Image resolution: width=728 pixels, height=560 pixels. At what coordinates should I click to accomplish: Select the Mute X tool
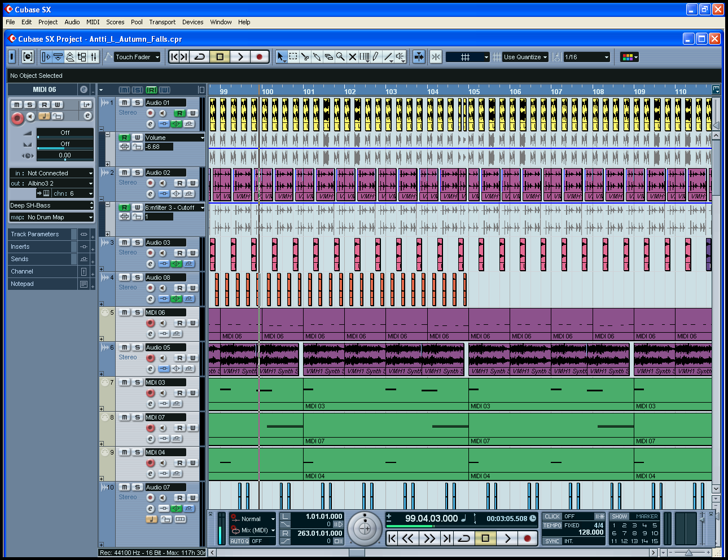click(353, 56)
